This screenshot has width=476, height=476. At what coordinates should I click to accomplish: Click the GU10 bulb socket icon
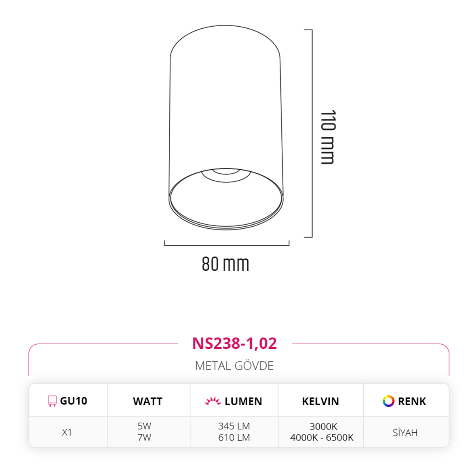tap(52, 401)
